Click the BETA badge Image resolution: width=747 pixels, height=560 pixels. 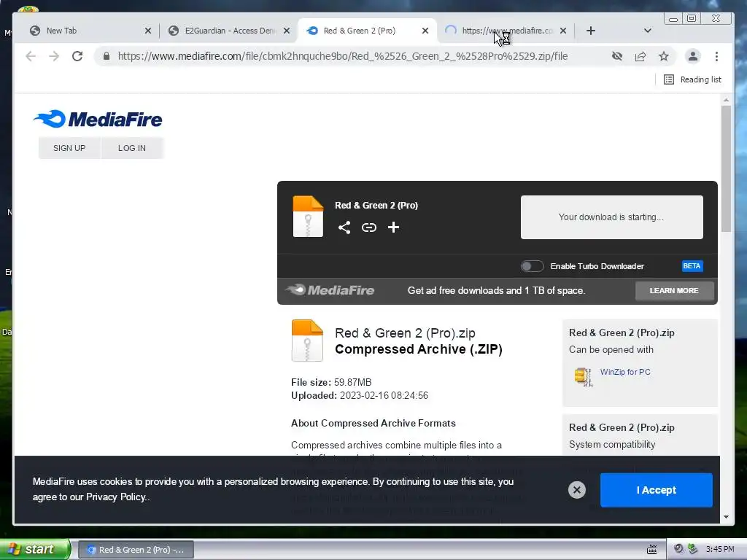point(692,266)
